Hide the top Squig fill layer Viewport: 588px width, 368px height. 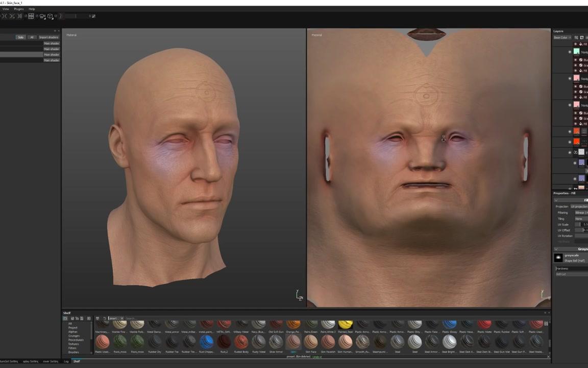570,52
